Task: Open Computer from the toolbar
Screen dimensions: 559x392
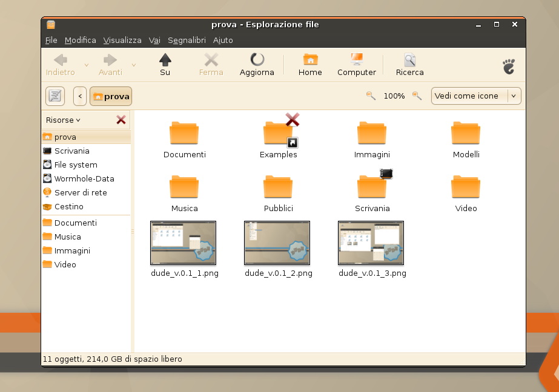Action: pos(357,65)
